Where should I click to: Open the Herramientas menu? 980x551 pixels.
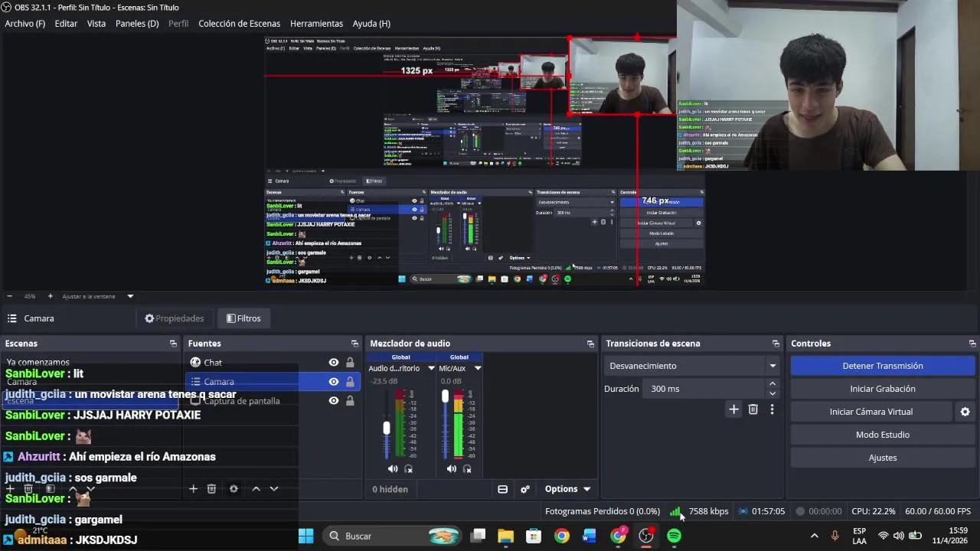tap(316, 24)
